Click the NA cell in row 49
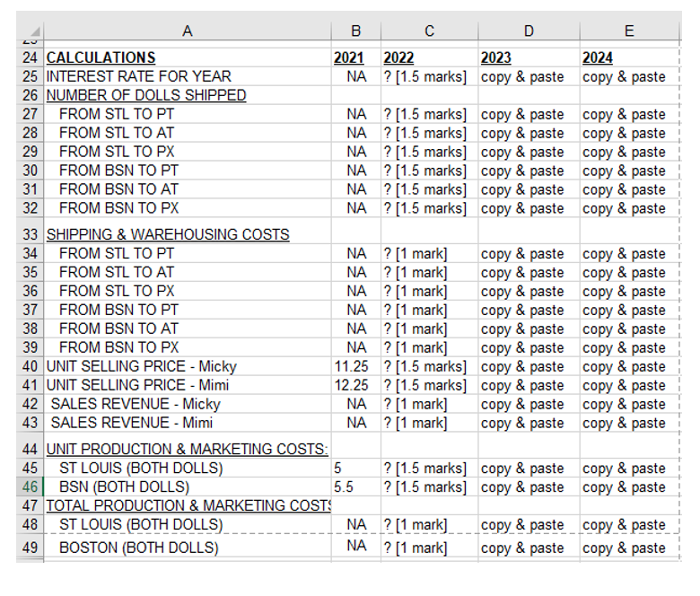This screenshot has height=596, width=700. tap(356, 545)
